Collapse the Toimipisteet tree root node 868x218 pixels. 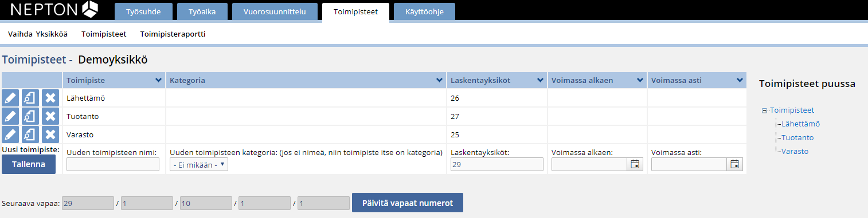click(765, 110)
